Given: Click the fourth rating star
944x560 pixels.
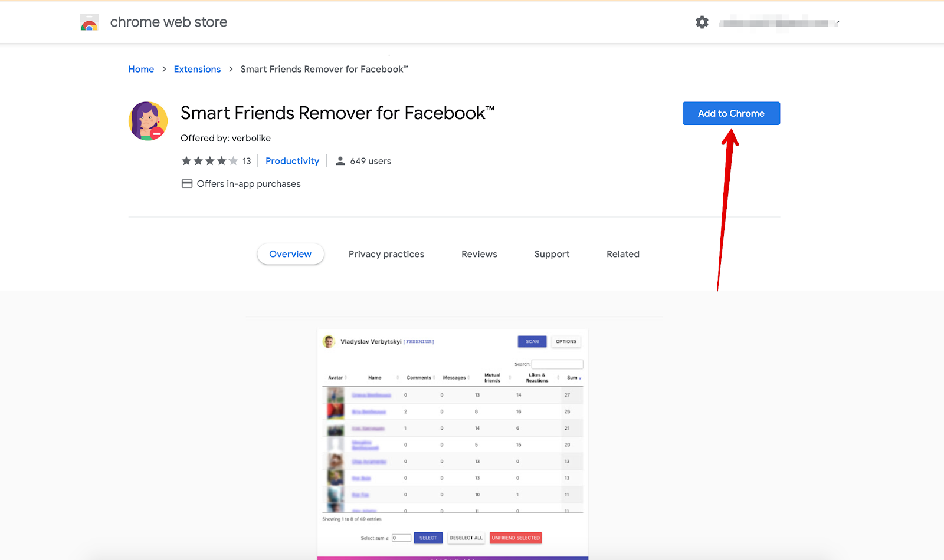Looking at the screenshot, I should click(221, 160).
